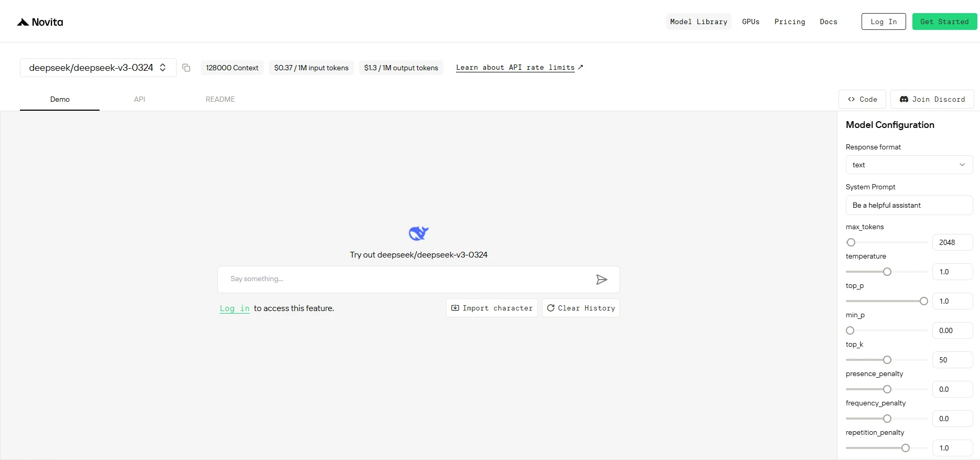
Task: Go to the GPUs page
Action: tap(750, 22)
